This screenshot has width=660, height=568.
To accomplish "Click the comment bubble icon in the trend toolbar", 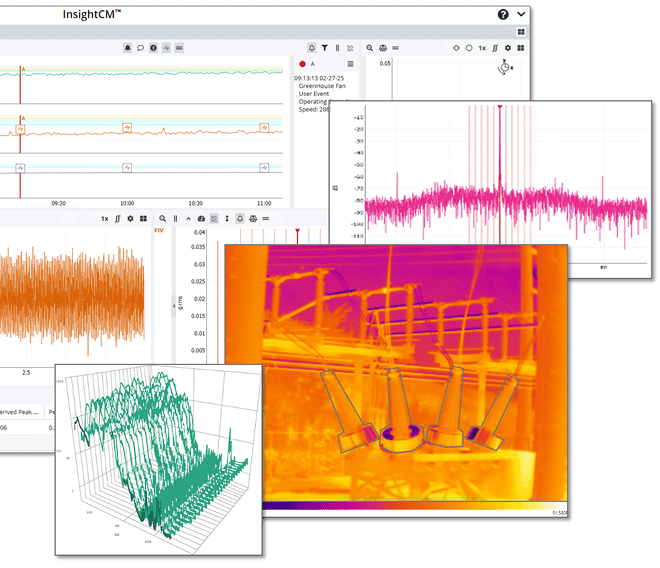I will [141, 48].
